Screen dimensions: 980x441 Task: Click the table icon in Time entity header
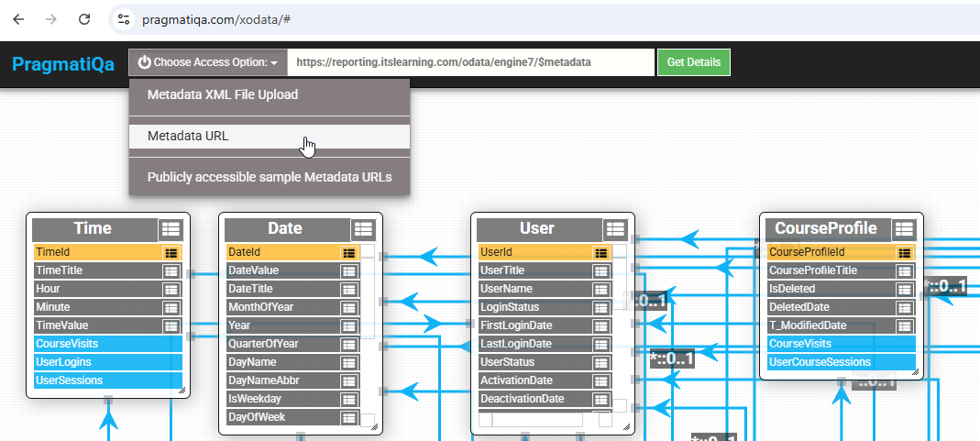pyautogui.click(x=171, y=229)
